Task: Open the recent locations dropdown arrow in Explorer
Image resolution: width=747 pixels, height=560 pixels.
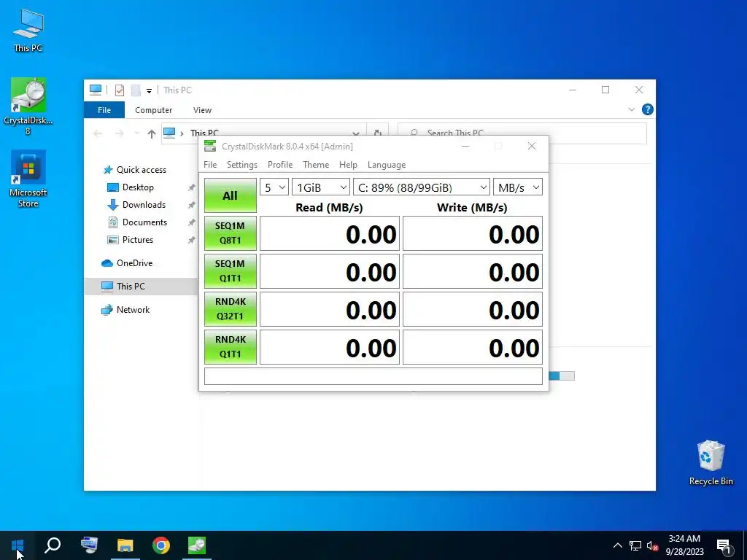Action: point(136,134)
